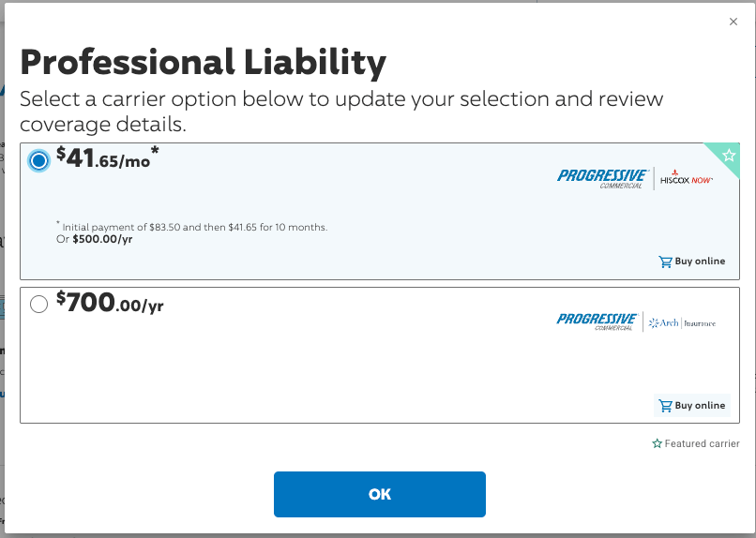Confirm selection with the OK button
This screenshot has width=756, height=538.
[380, 494]
